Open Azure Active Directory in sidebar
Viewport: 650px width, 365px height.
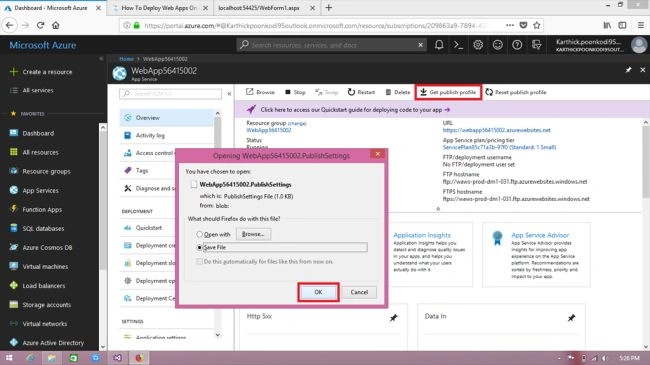tap(53, 343)
